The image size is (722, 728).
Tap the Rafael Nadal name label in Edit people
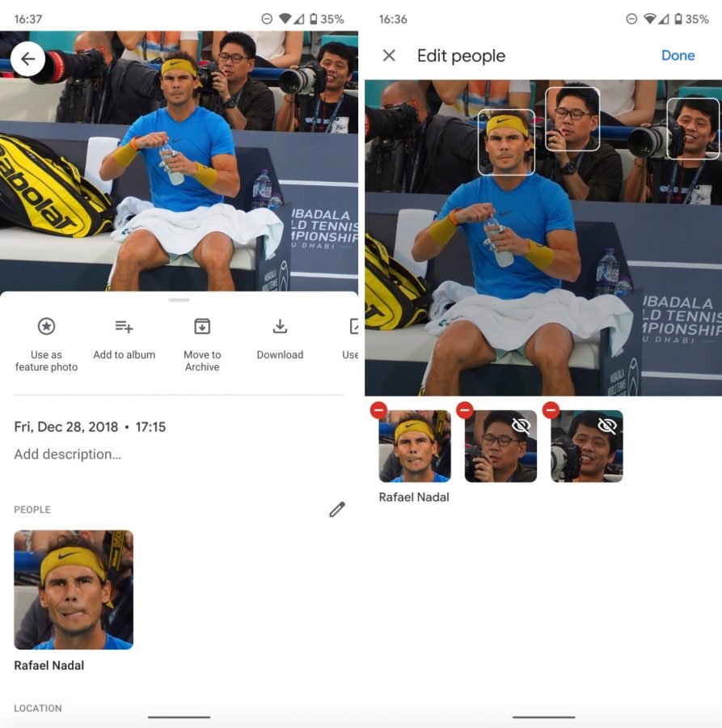414,497
